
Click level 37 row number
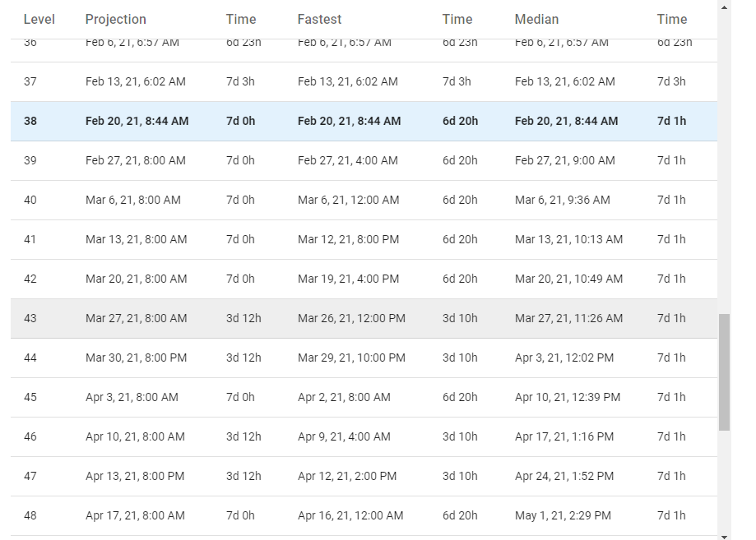tap(30, 81)
